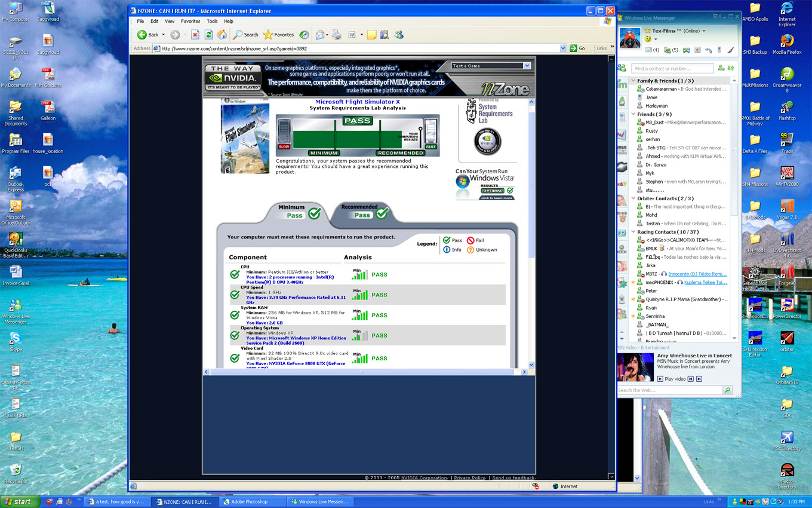Click the page's horizontal scrollbar
Viewport: 812px width, 508px height.
tap(365, 372)
